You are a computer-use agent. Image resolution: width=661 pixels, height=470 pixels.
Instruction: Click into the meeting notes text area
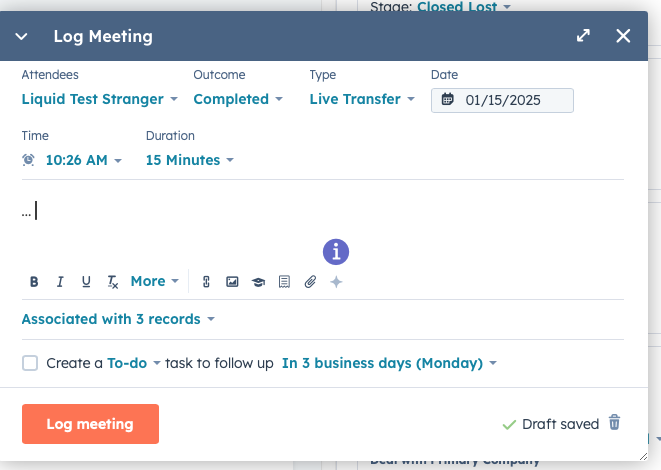coord(322,211)
